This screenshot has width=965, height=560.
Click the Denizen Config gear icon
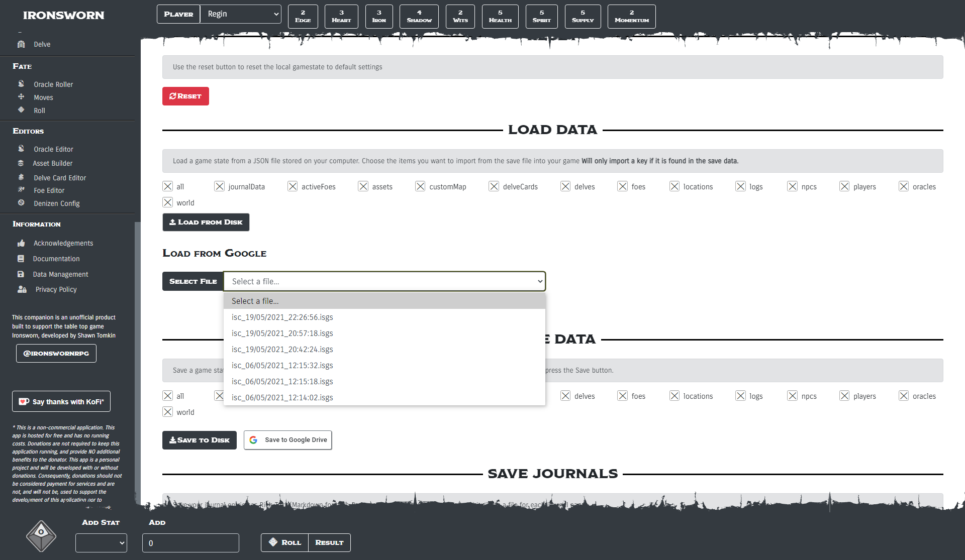21,203
